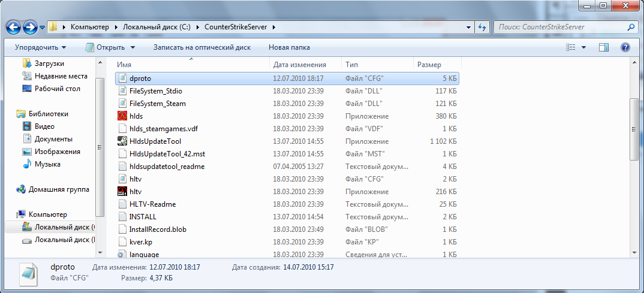Click the dproto file icon
The width and height of the screenshot is (644, 293).
[122, 78]
